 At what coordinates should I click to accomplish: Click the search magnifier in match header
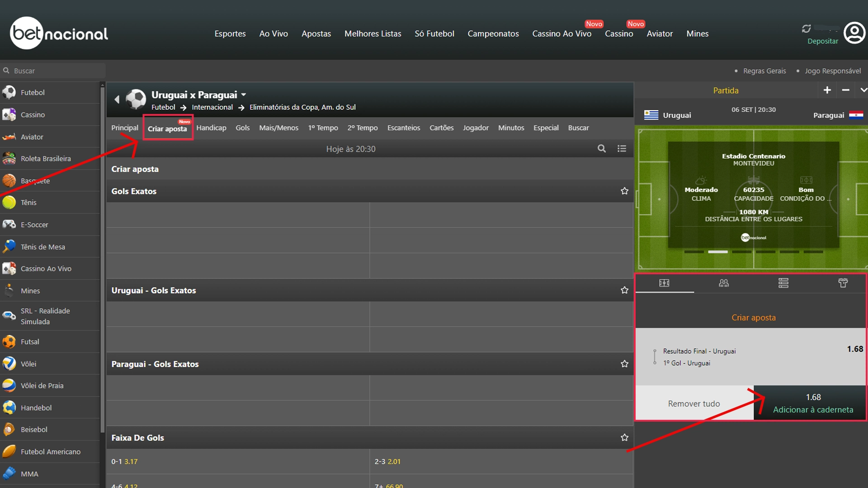click(601, 149)
